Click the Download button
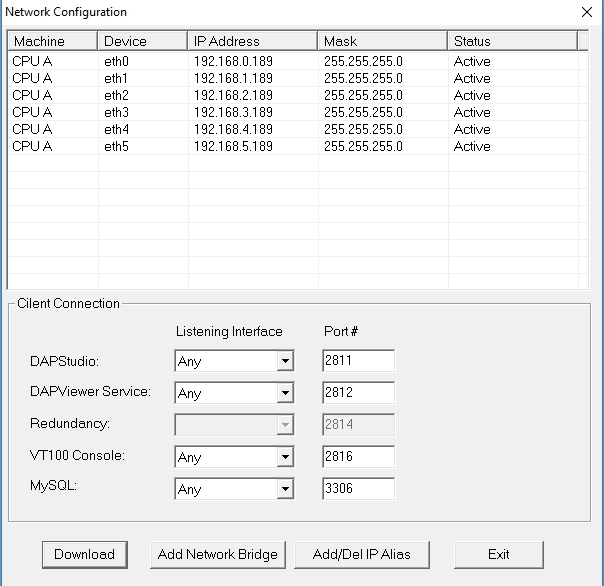 [84, 554]
